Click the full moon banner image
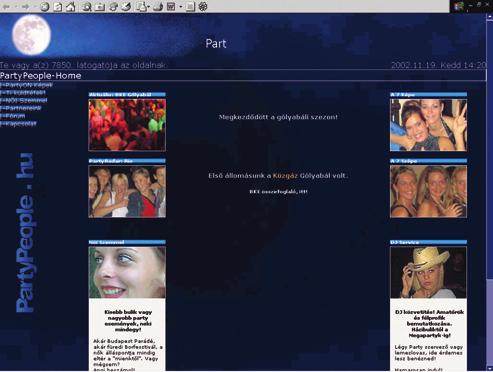The height and width of the screenshot is (372, 493). (31, 35)
